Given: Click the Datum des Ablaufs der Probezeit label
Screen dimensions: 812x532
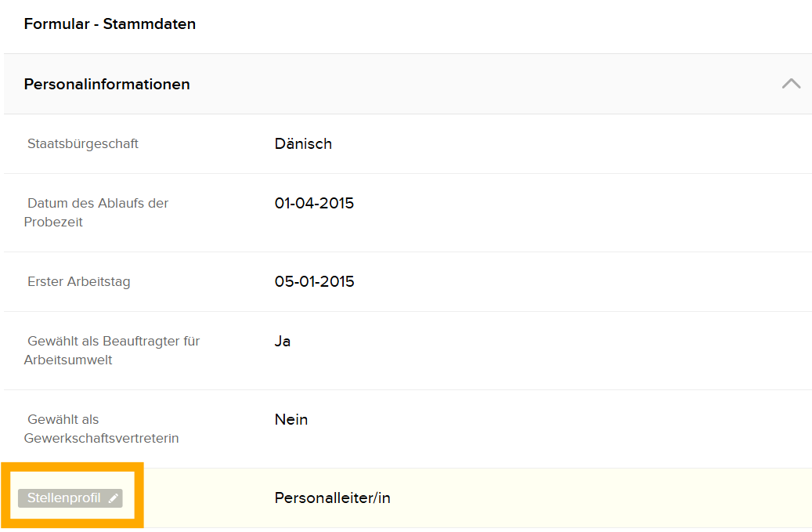Looking at the screenshot, I should pos(96,212).
